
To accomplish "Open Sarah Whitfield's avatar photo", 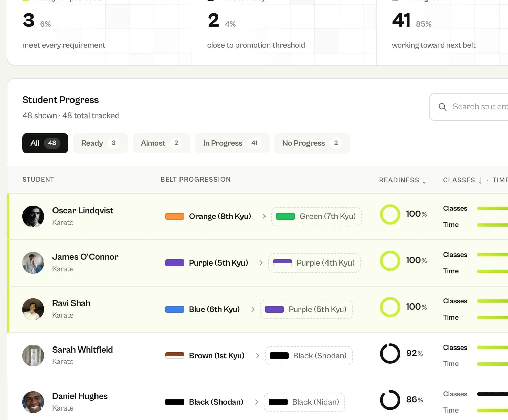I will (33, 356).
